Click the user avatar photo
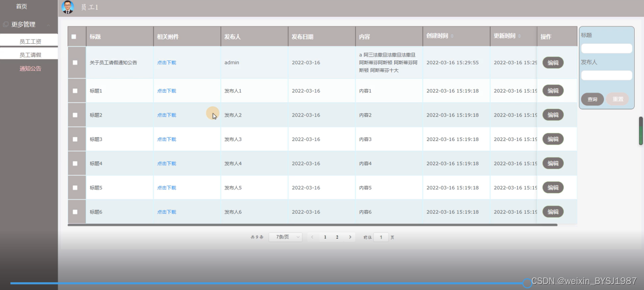644x290 pixels. pos(68,7)
